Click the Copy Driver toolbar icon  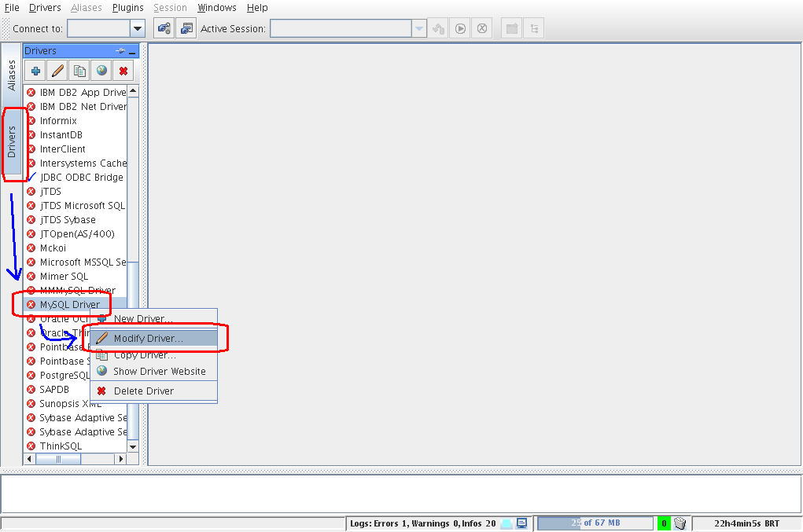coord(79,71)
